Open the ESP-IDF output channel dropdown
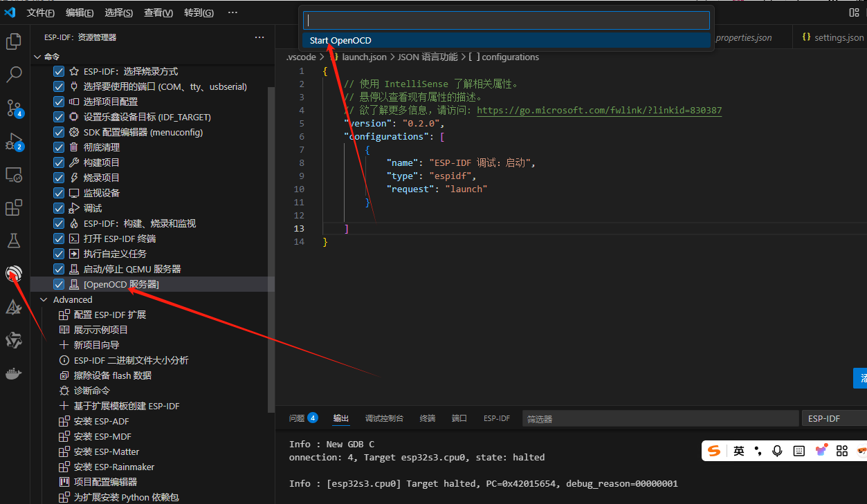The width and height of the screenshot is (867, 504). click(833, 418)
